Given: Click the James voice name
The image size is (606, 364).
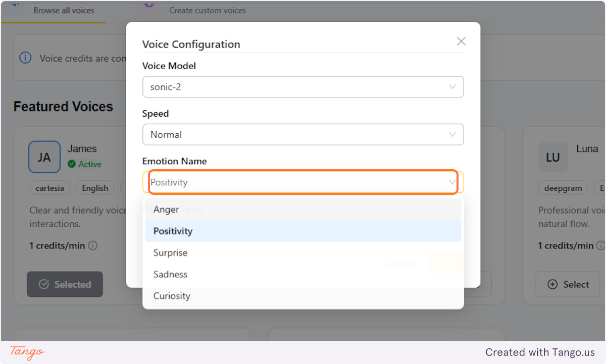Looking at the screenshot, I should 82,148.
